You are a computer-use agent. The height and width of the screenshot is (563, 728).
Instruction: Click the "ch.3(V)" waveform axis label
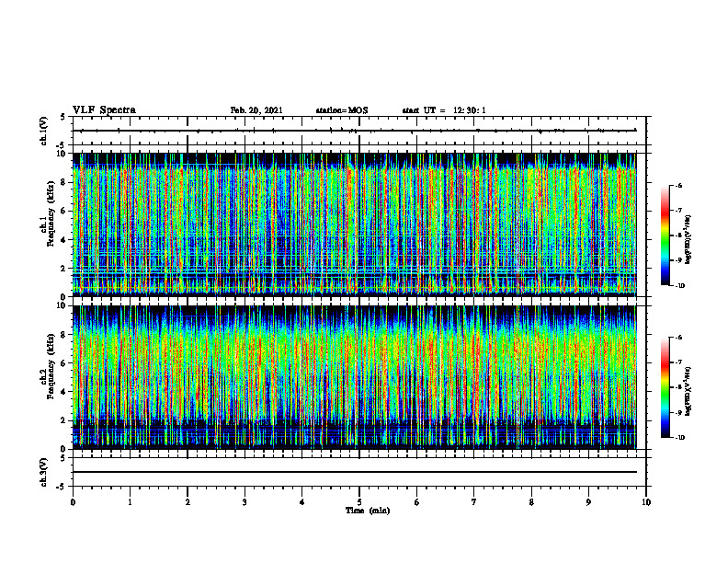[43, 472]
